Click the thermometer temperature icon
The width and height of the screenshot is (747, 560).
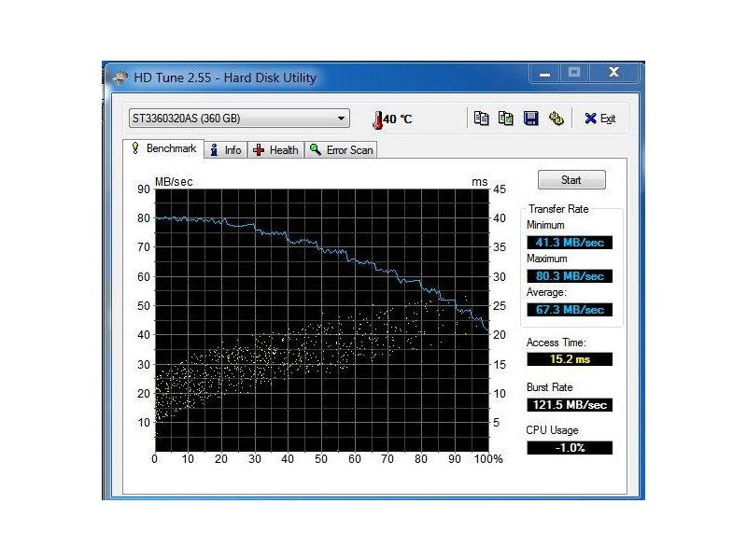coord(377,119)
